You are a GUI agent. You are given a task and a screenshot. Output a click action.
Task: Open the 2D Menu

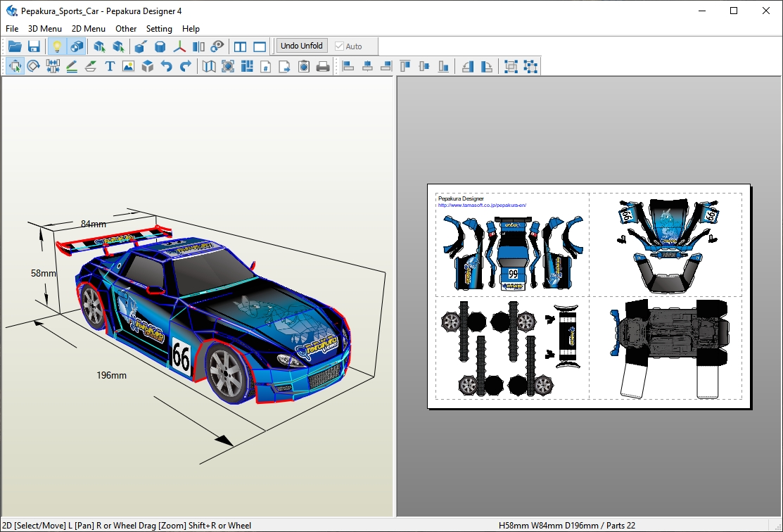pos(89,29)
